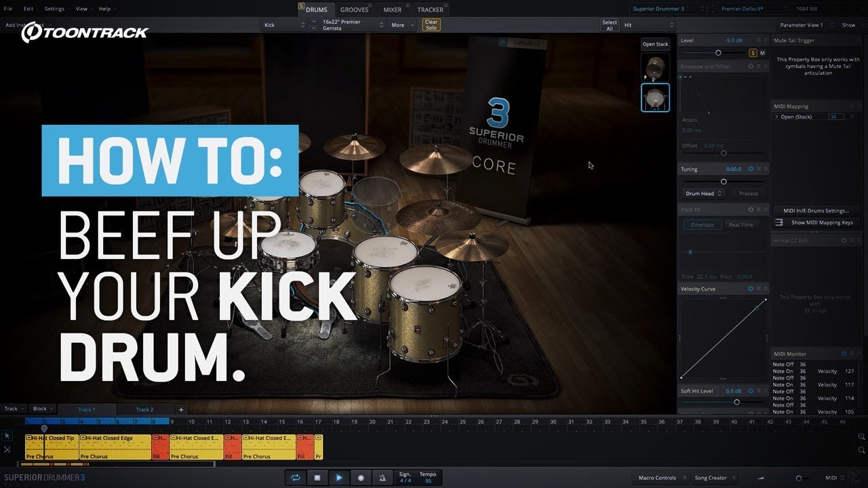The image size is (868, 488).
Task: Open the More dropdown
Action: (x=403, y=25)
